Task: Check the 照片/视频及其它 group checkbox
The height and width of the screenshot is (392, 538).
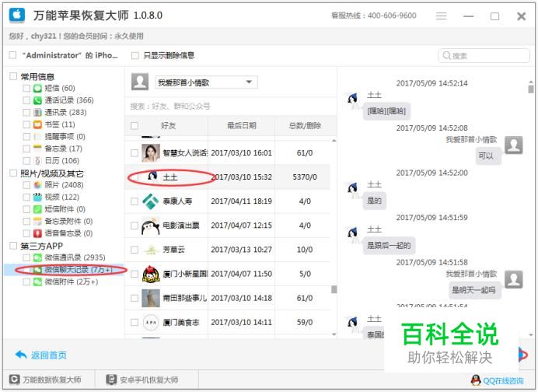Action: click(13, 173)
